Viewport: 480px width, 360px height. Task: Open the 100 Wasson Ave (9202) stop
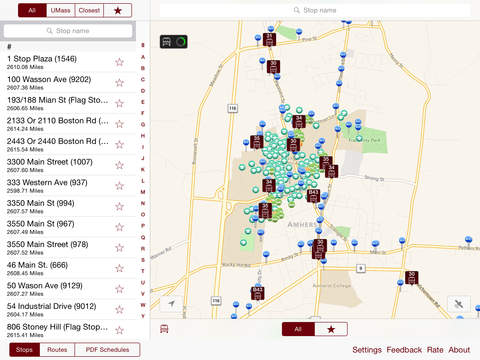tap(68, 83)
